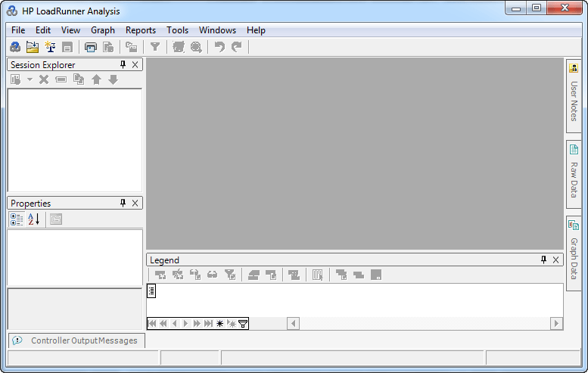Click the Save Session disk icon

point(67,48)
